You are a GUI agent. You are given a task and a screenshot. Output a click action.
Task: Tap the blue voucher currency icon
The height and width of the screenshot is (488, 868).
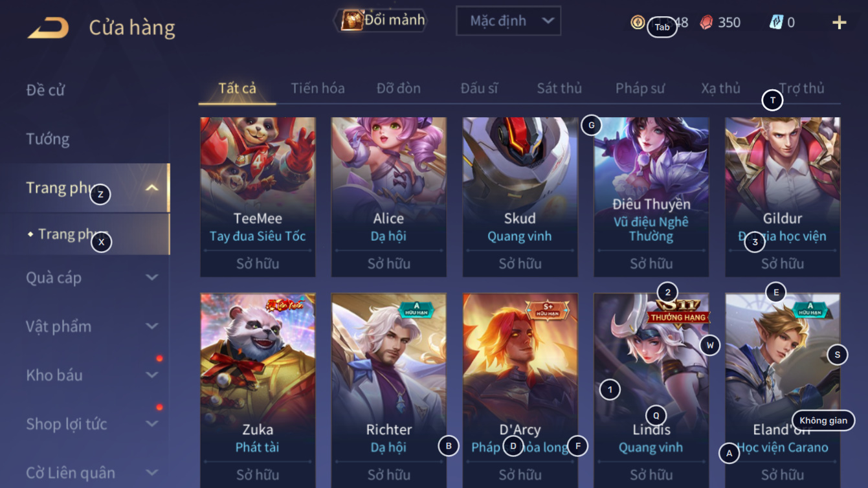pos(776,22)
